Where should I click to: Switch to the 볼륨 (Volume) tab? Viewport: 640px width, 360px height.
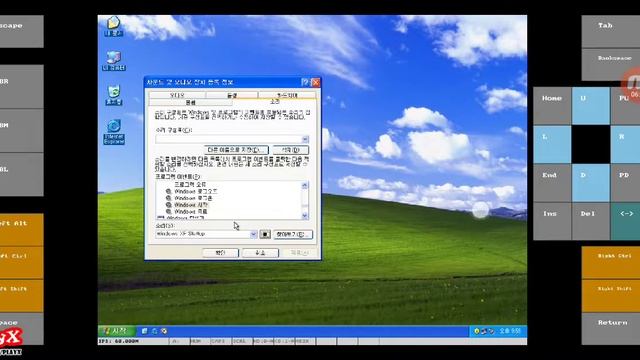(190, 102)
